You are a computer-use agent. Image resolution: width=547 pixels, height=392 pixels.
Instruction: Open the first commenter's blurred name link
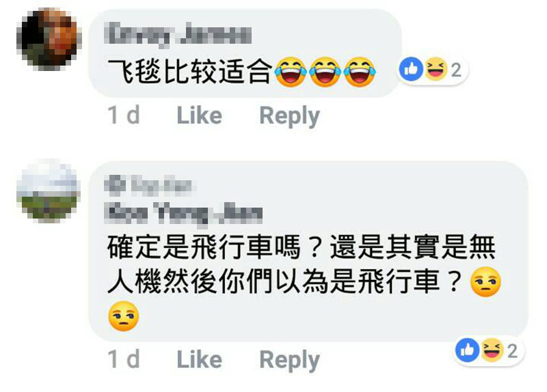[180, 34]
